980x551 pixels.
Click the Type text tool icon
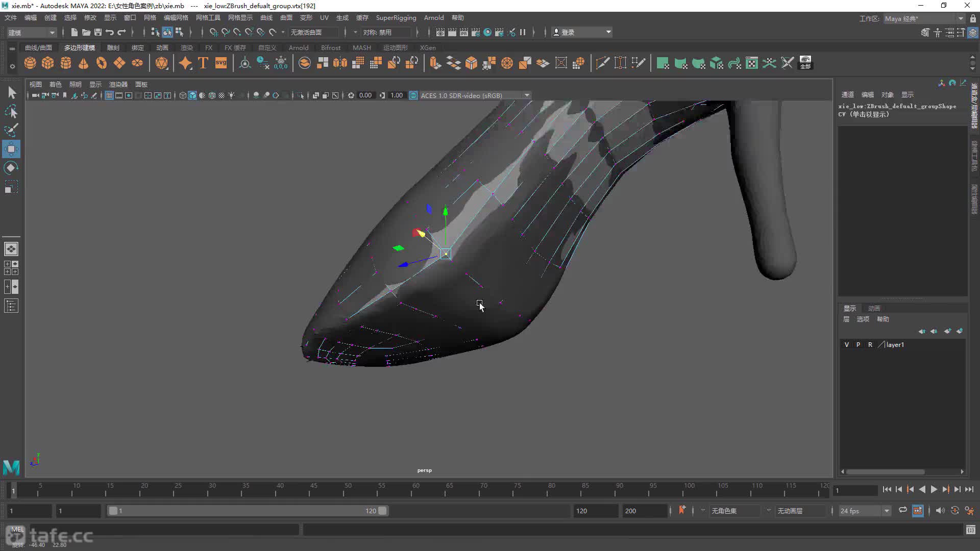(203, 63)
